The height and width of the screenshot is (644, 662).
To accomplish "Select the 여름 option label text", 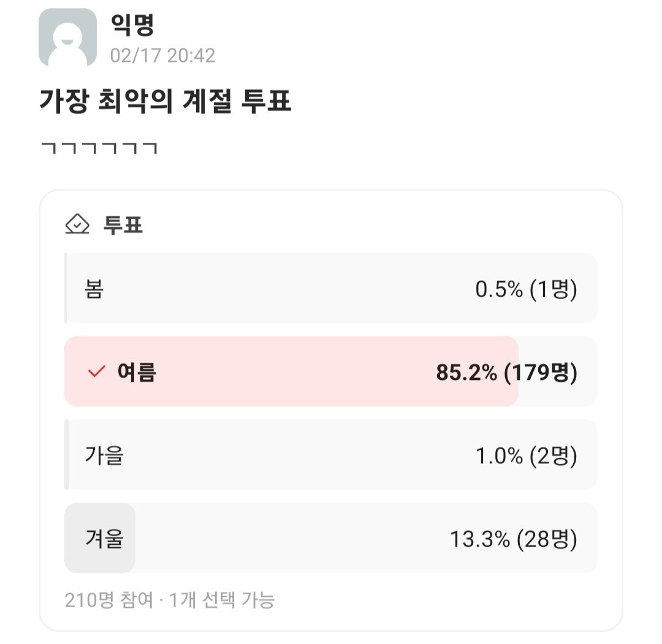I will click(137, 372).
